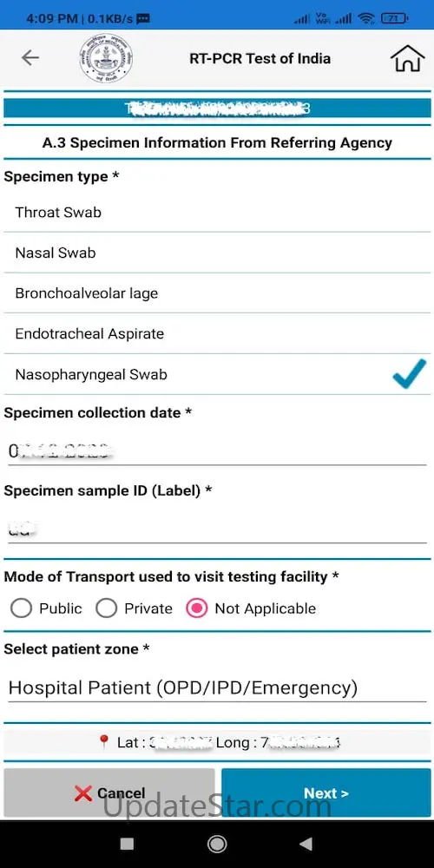Select the Not Applicable radio button
This screenshot has height=868, width=434.
click(196, 608)
